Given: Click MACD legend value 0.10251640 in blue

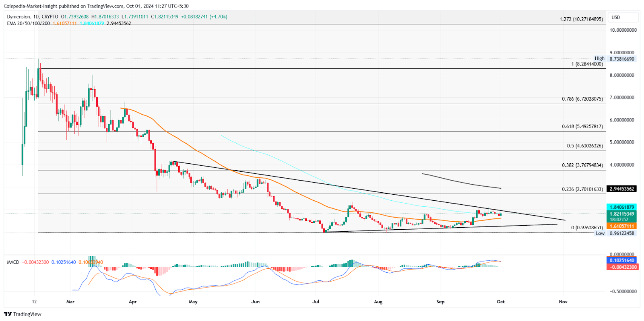Looking at the screenshot, I should coord(64,262).
